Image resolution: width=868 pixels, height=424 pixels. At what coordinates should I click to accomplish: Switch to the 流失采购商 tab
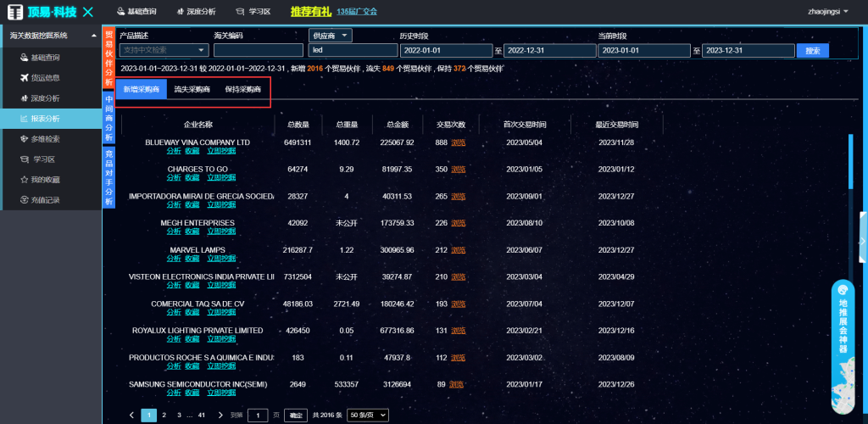pyautogui.click(x=192, y=89)
